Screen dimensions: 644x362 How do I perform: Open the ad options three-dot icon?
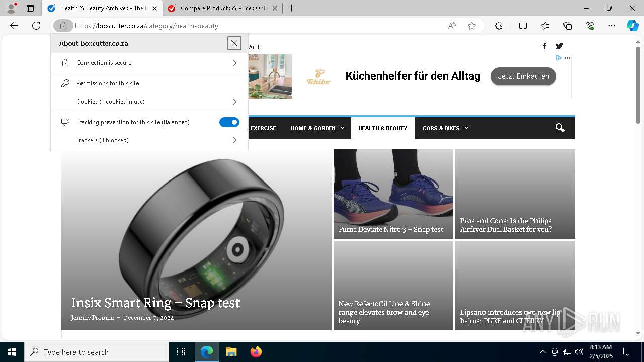tap(567, 58)
